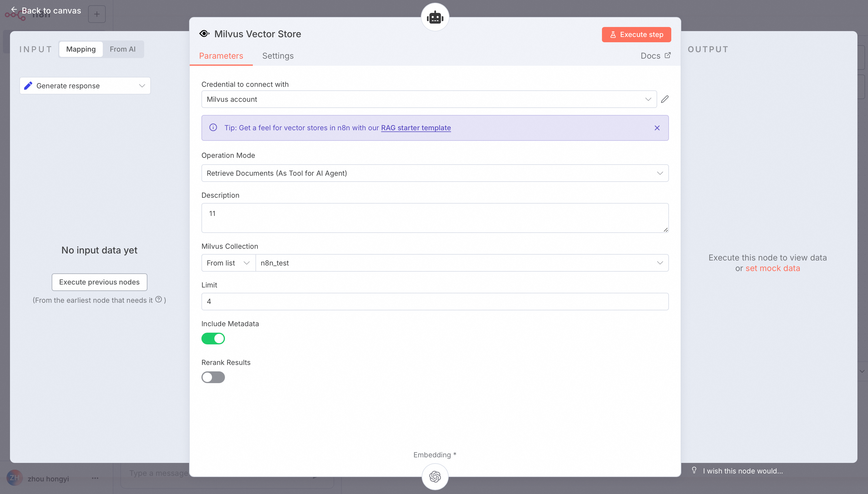868x494 pixels.
Task: Switch to the Settings tab
Action: (x=277, y=56)
